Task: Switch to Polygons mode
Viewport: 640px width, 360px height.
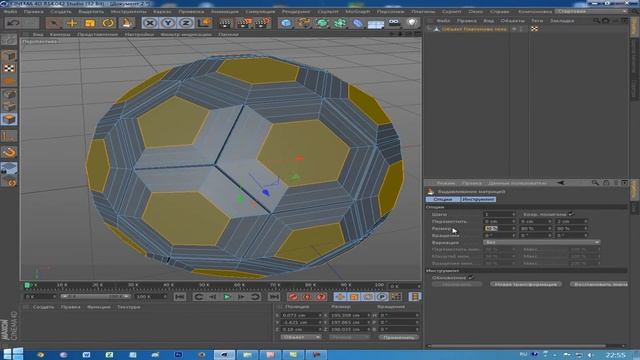Action: pyautogui.click(x=9, y=119)
